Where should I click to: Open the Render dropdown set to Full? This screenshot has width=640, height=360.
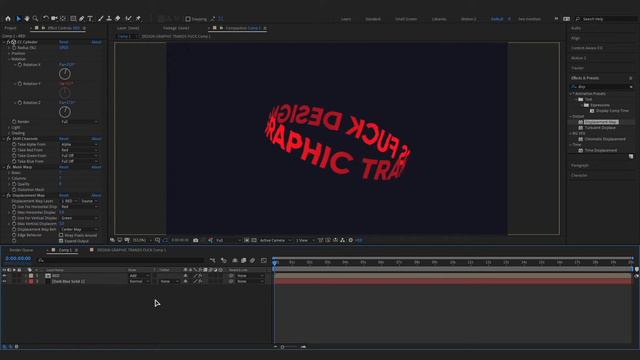79,122
